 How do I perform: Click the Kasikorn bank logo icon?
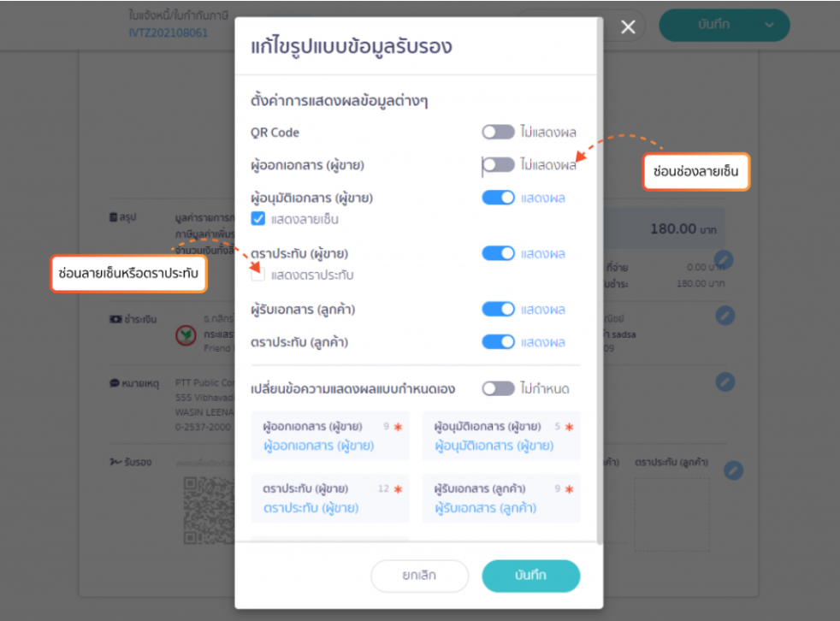click(186, 335)
